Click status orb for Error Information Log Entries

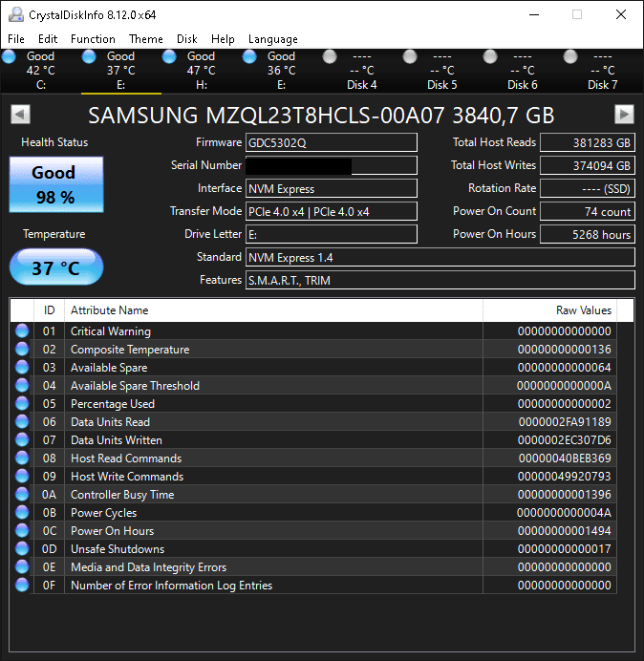(22, 585)
